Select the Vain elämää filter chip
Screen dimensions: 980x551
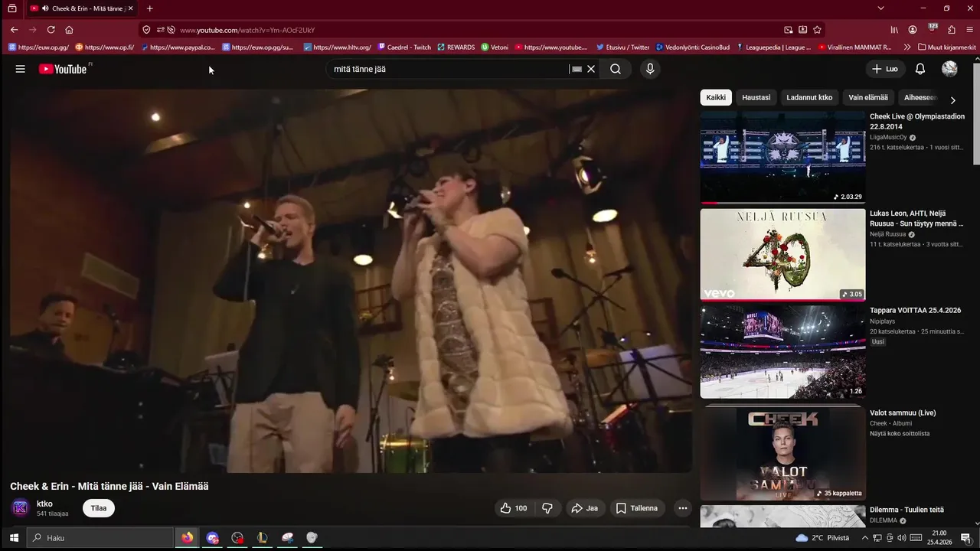[x=868, y=97]
